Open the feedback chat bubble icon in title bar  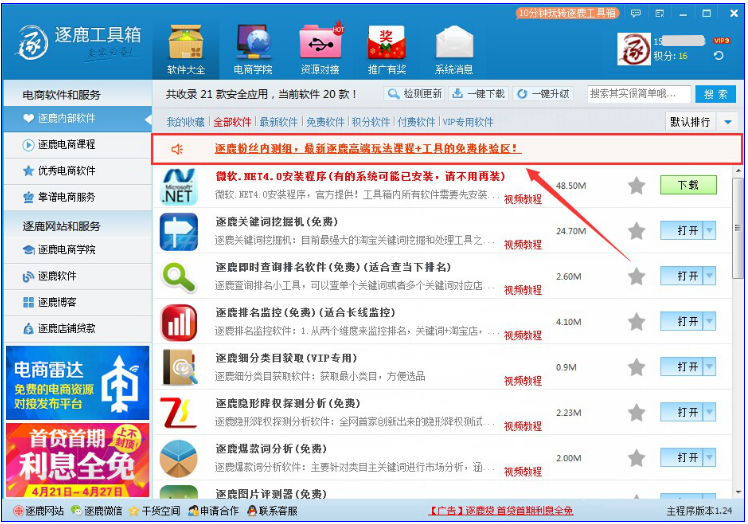(635, 13)
